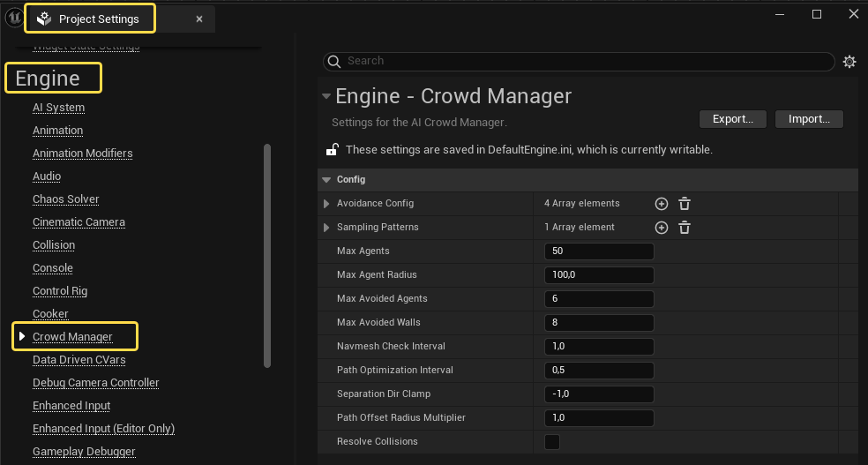Viewport: 868px width, 465px height.
Task: Edit the Max Agent Radius value
Action: coord(599,275)
